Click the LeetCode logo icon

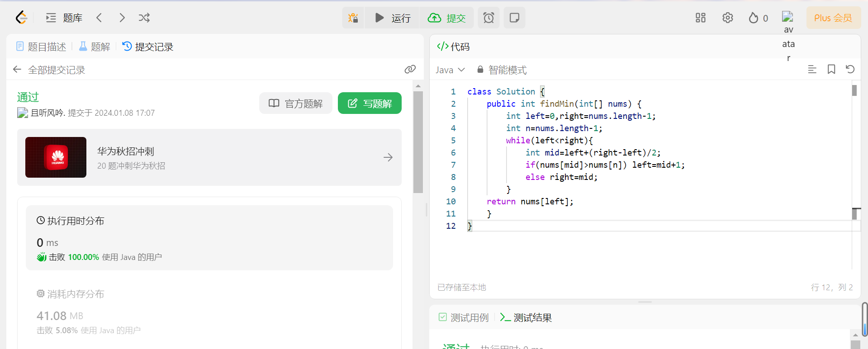click(21, 18)
